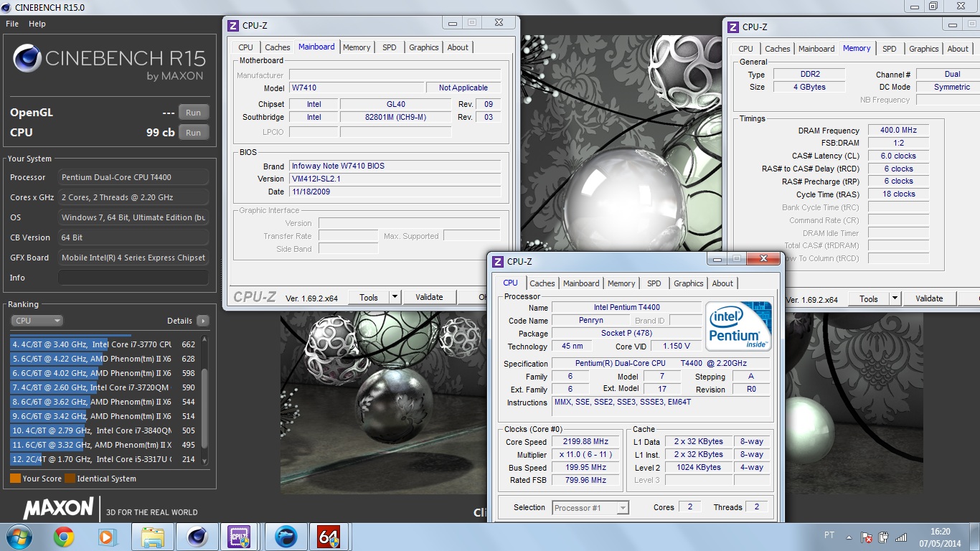The height and width of the screenshot is (551, 980).
Task: Click CPU-Z icon in Memory window title bar
Action: [x=733, y=27]
